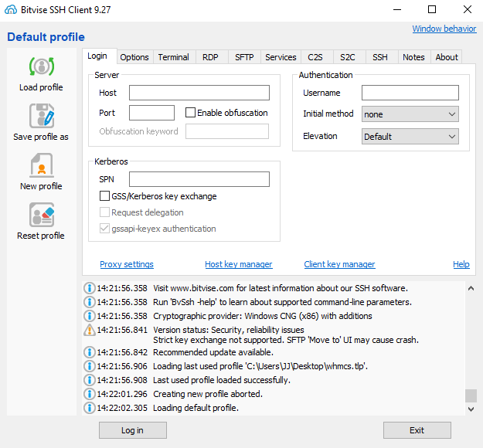The image size is (483, 448).
Task: Open Client key manager link
Action: (339, 264)
